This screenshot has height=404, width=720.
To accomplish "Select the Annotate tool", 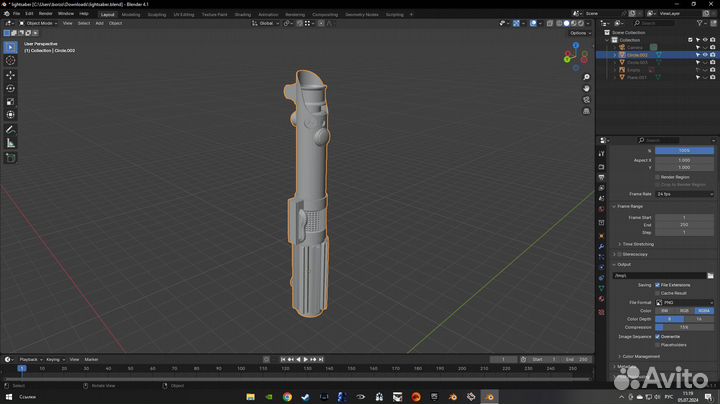I will tap(11, 130).
